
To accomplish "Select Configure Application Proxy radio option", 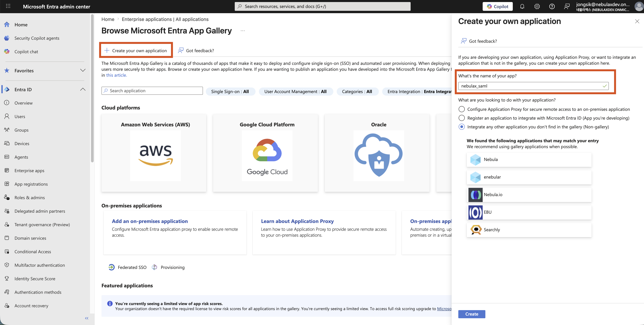I will (462, 109).
